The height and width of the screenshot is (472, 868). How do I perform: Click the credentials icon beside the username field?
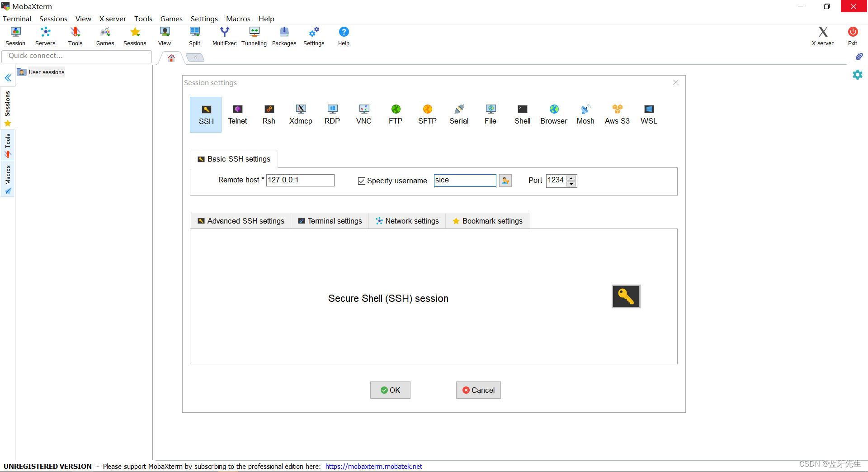click(x=505, y=180)
